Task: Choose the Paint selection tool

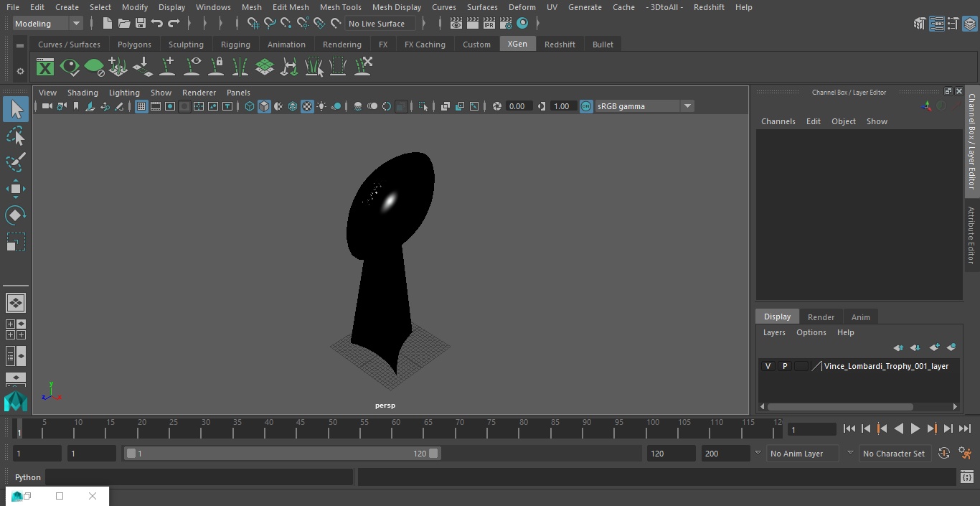Action: pyautogui.click(x=16, y=162)
